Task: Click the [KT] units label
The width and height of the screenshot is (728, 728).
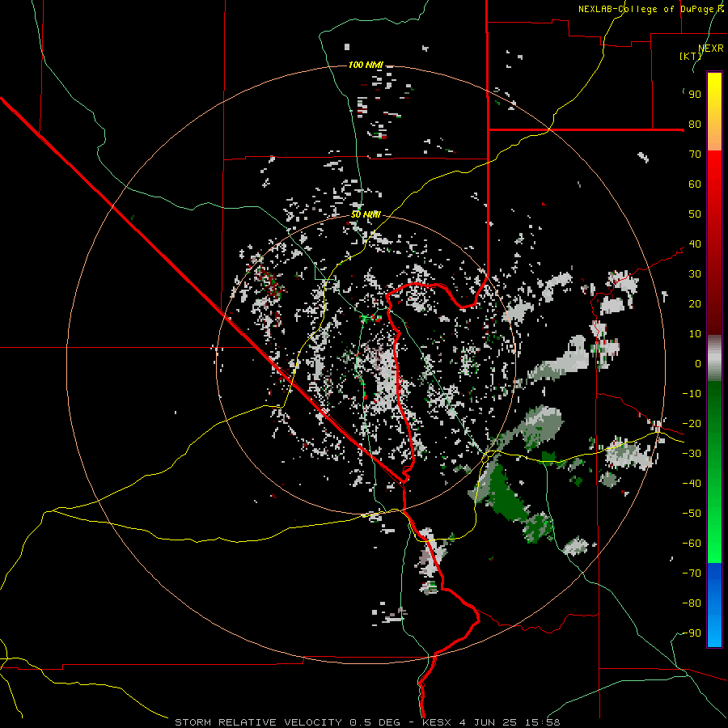Action: click(x=690, y=56)
